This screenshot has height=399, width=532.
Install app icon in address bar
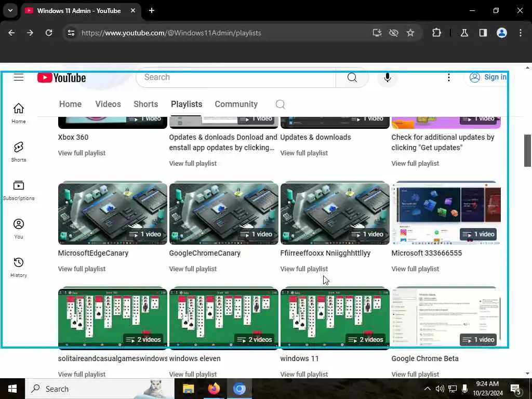pyautogui.click(x=377, y=33)
